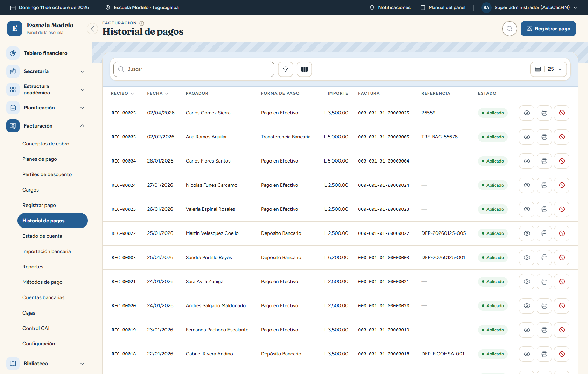Open the rows-per-page 25 dropdown
Image resolution: width=588 pixels, height=374 pixels.
pyautogui.click(x=548, y=69)
